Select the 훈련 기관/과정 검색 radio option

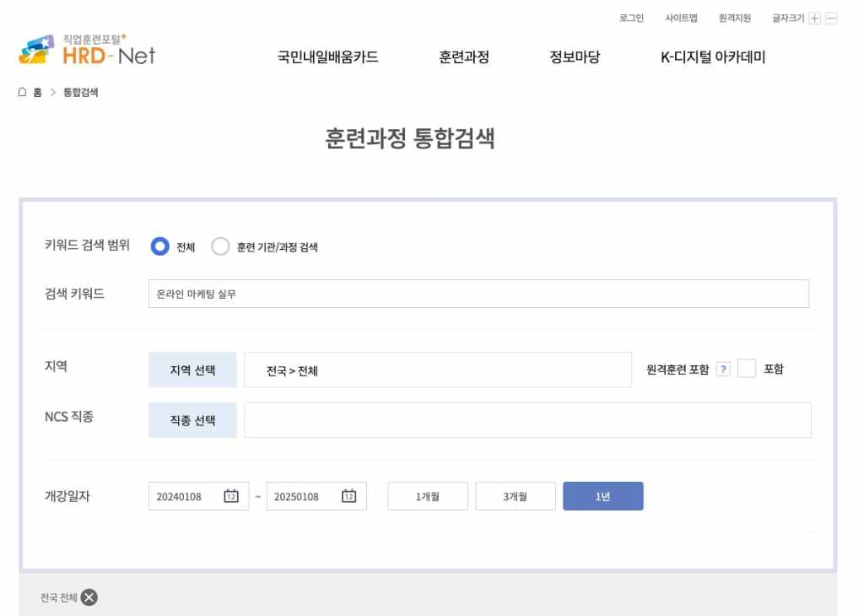[221, 246]
